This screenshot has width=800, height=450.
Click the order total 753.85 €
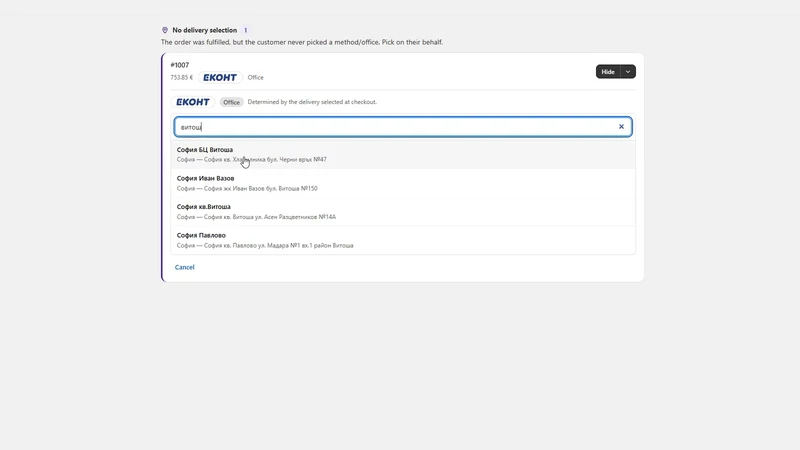pos(182,78)
